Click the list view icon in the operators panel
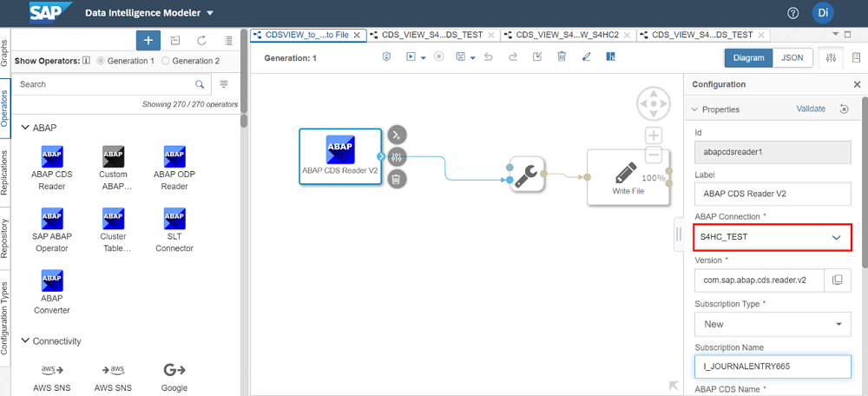Image resolution: width=868 pixels, height=396 pixels. (x=228, y=41)
